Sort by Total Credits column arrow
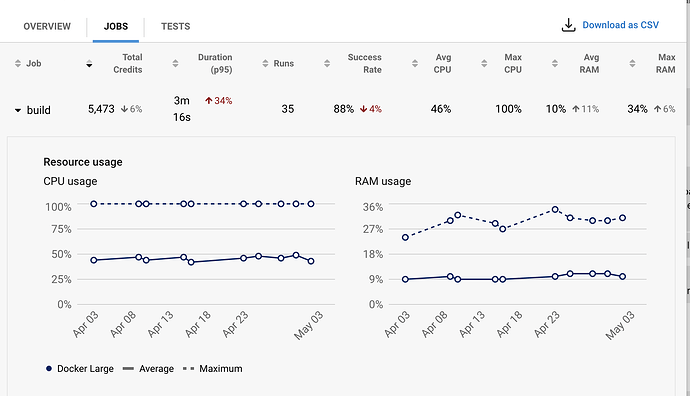Screen dimensions: 690x396 [89, 63]
